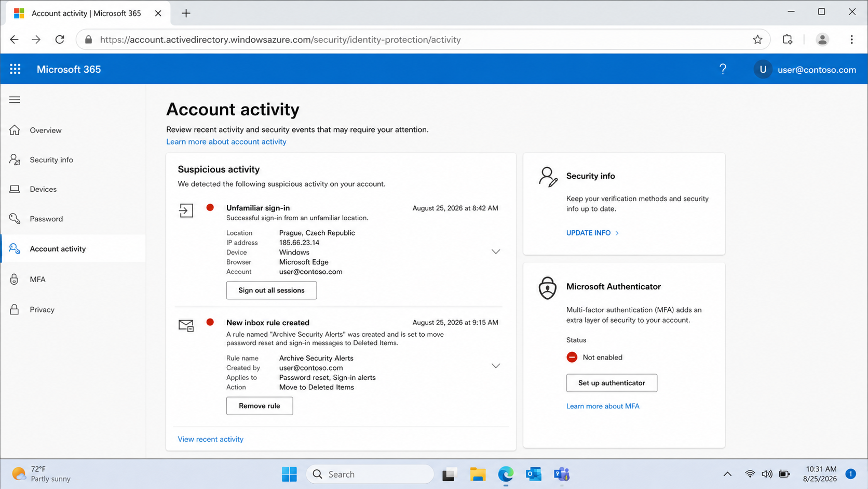Open Learn more about account activity link

226,141
